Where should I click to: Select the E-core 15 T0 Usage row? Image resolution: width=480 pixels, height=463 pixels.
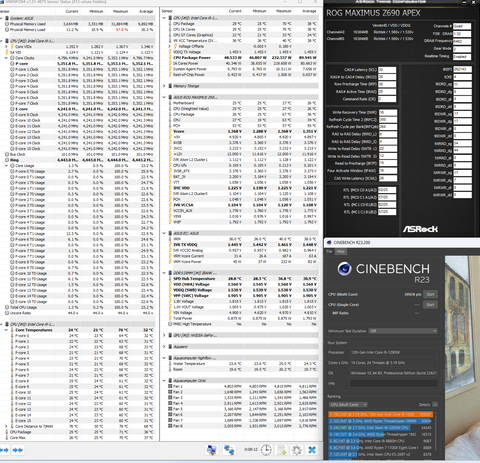tap(77, 302)
